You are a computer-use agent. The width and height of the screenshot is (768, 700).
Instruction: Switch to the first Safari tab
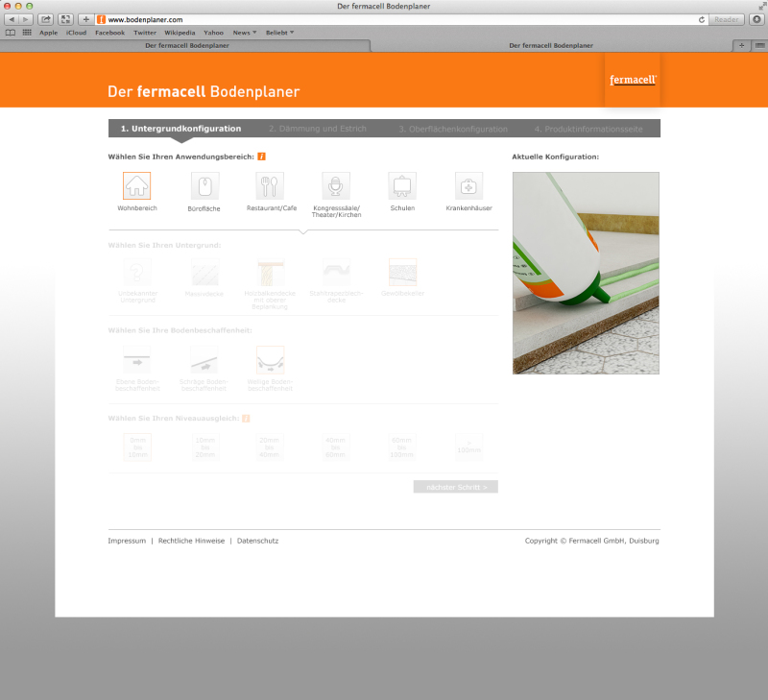click(x=186, y=45)
